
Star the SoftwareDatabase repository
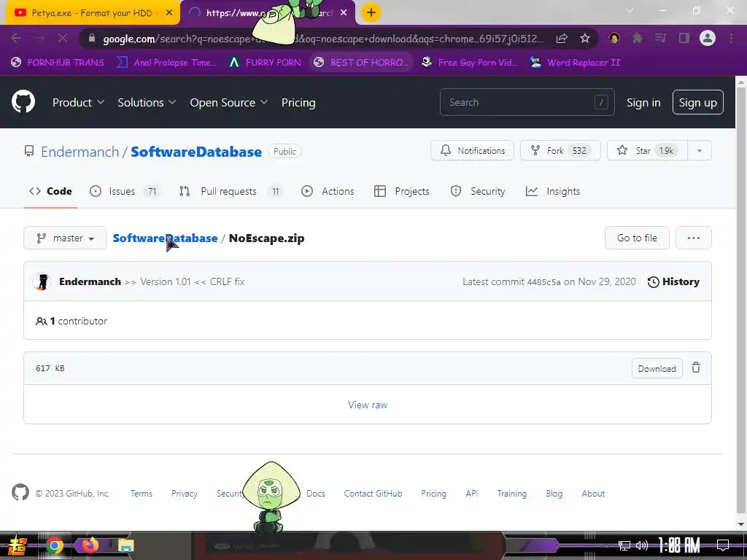(x=647, y=150)
